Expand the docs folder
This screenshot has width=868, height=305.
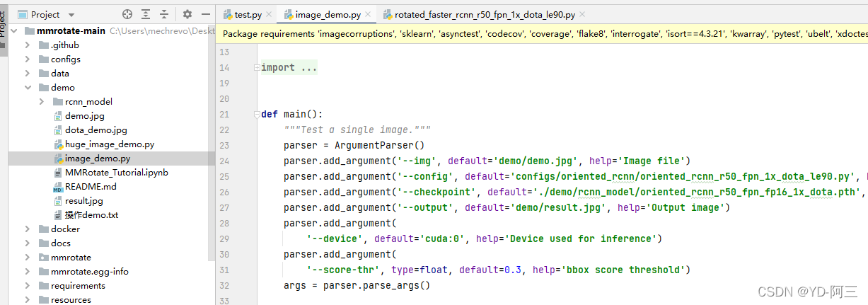[28, 243]
